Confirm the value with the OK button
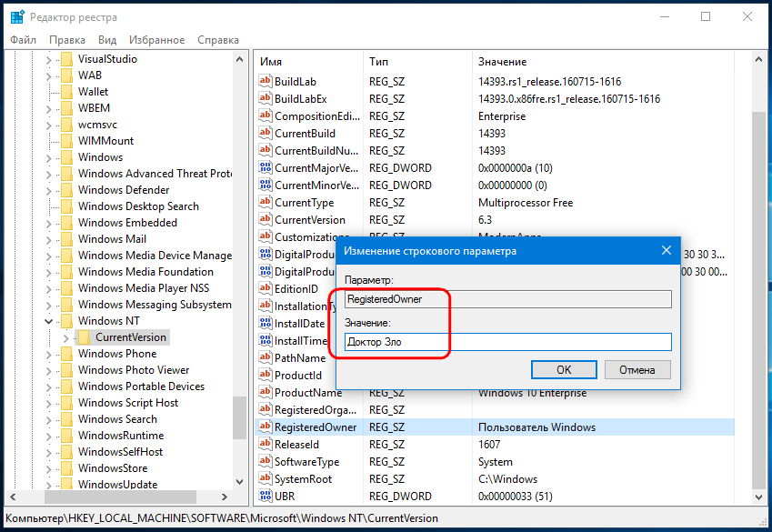 point(564,369)
